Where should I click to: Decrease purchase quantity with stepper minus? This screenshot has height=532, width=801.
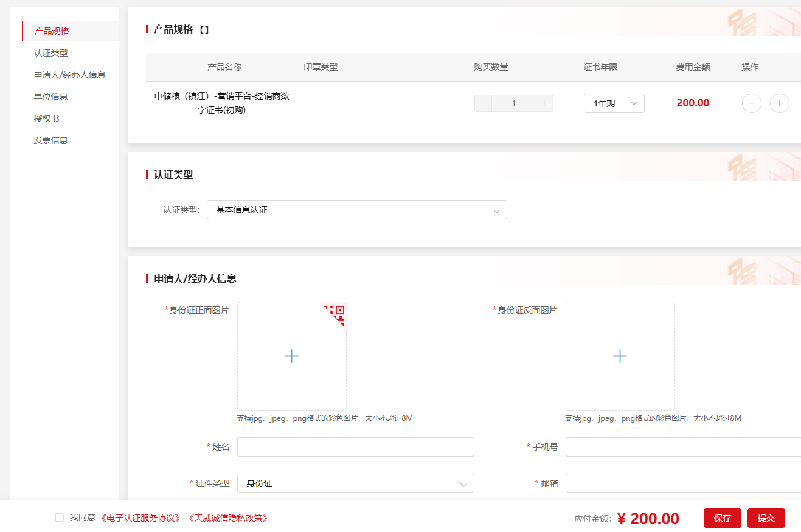[484, 103]
